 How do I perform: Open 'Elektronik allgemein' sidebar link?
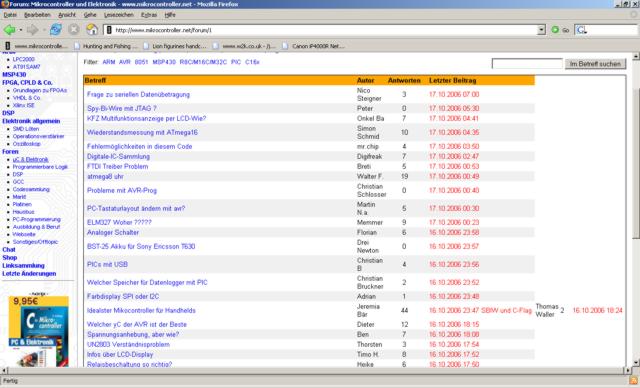pos(31,121)
